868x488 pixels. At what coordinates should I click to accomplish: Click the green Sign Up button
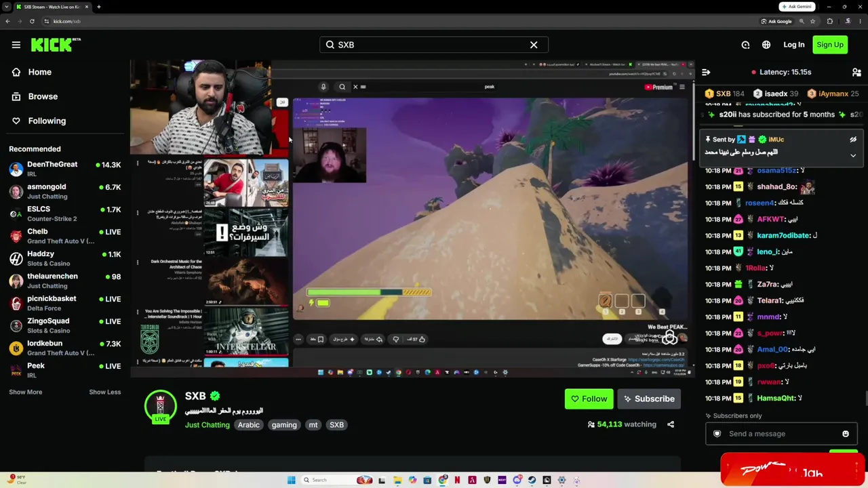pyautogui.click(x=830, y=45)
